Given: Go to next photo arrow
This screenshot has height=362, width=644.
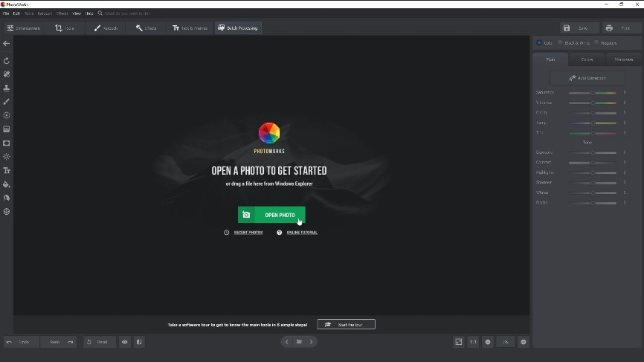Looking at the screenshot, I should click(x=312, y=342).
